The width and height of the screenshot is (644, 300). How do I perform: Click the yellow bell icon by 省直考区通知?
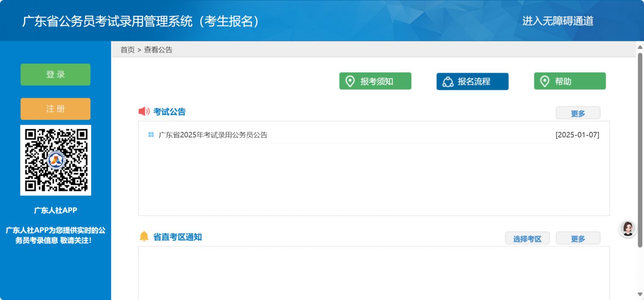(144, 236)
